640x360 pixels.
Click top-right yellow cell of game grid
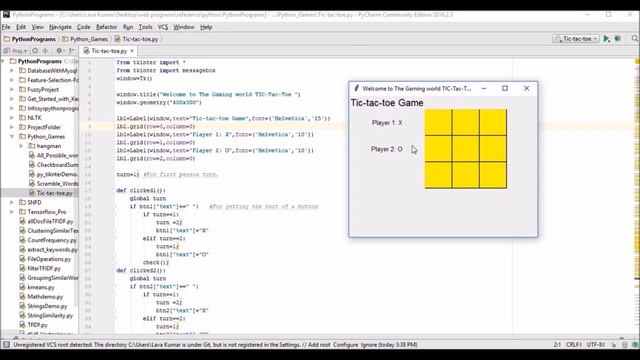[493, 122]
